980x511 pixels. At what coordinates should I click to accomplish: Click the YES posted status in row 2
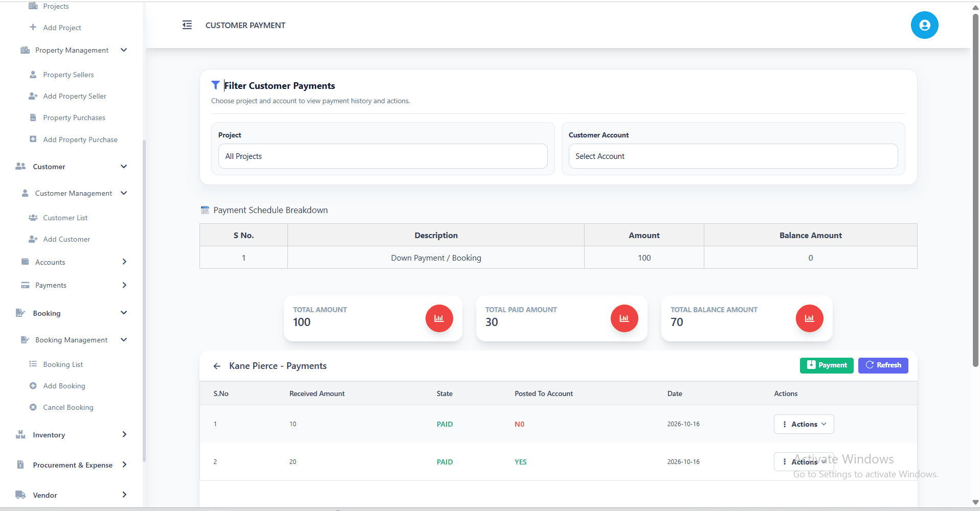[x=520, y=462]
